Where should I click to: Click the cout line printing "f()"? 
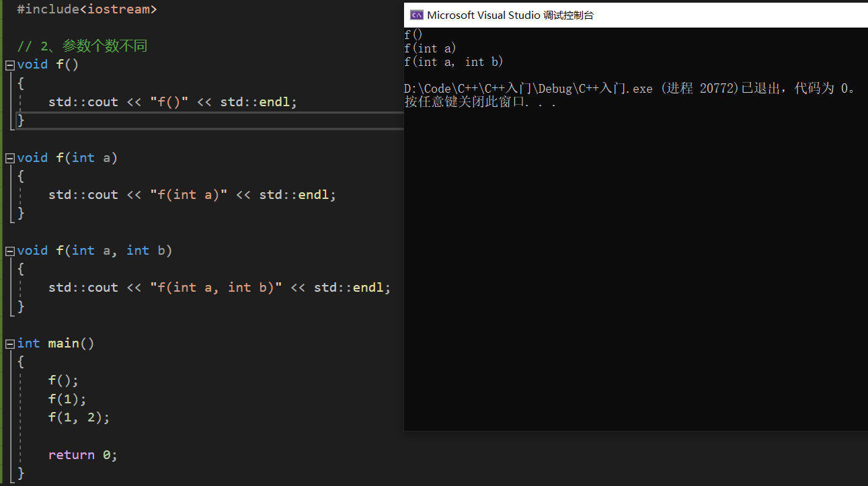click(x=173, y=102)
